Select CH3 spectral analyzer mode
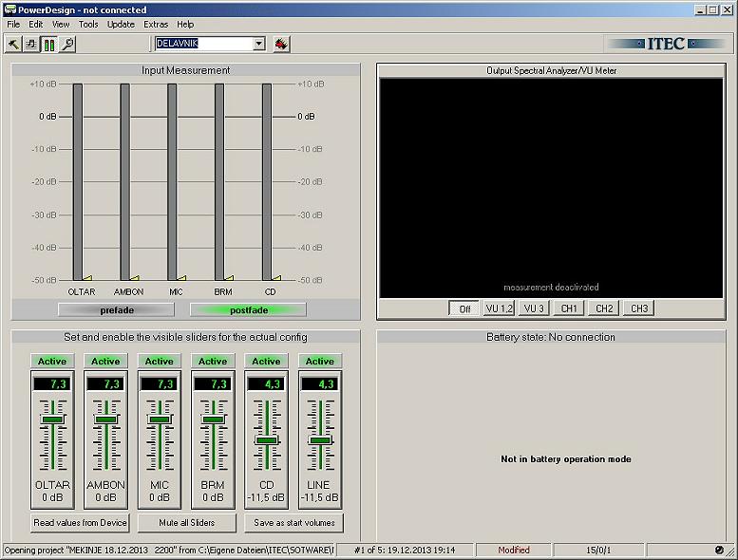Image resolution: width=738 pixels, height=560 pixels. tap(638, 308)
